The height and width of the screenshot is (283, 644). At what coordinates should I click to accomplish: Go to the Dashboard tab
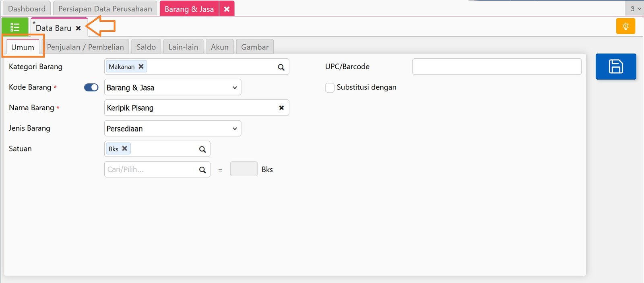point(27,9)
